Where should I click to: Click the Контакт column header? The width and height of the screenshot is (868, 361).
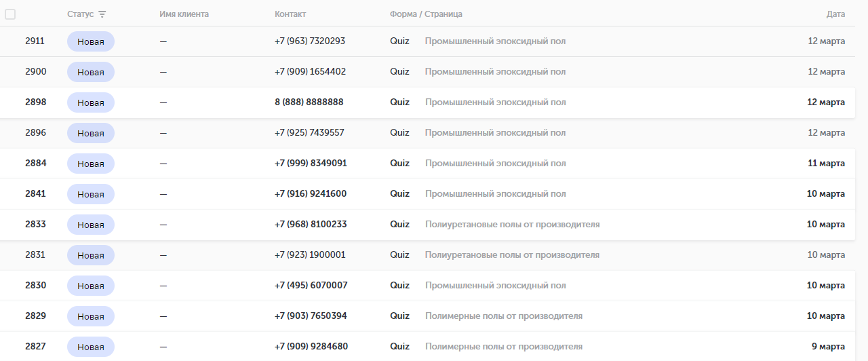[290, 14]
